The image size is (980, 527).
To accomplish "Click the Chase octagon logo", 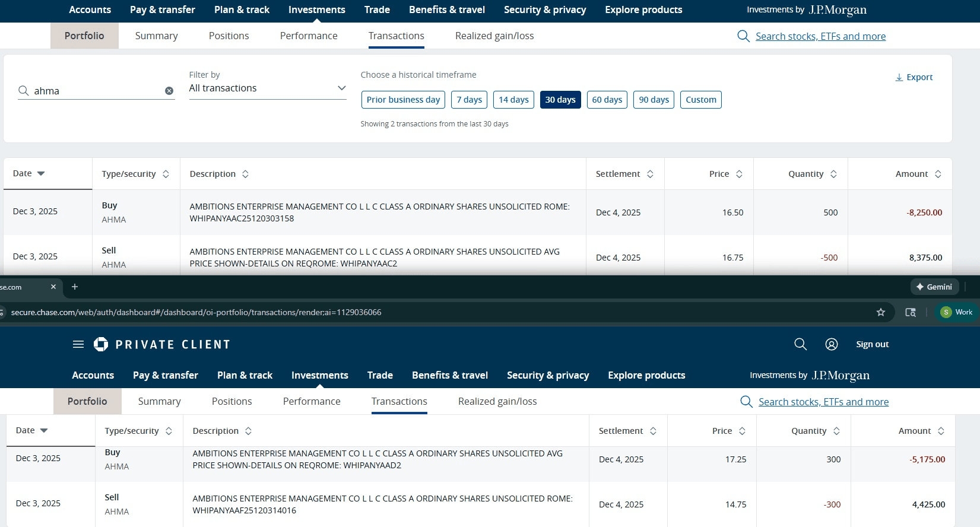I will point(101,344).
